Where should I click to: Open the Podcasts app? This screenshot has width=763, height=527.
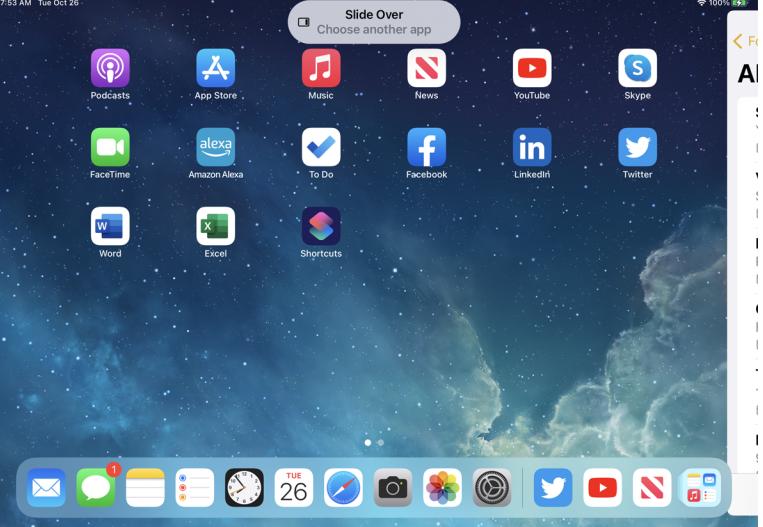point(110,68)
